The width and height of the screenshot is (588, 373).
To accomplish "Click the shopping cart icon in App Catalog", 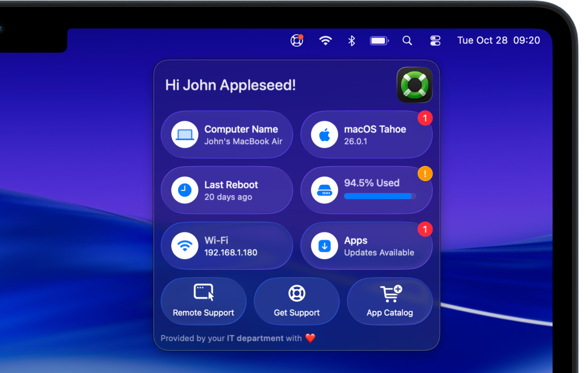I will 389,293.
